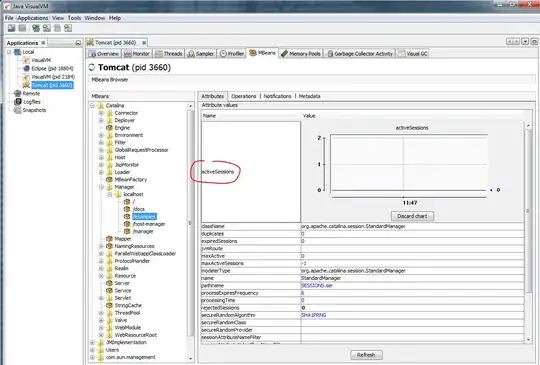Image resolution: width=540 pixels, height=365 pixels.
Task: Switch to the Operations tab
Action: [x=243, y=96]
